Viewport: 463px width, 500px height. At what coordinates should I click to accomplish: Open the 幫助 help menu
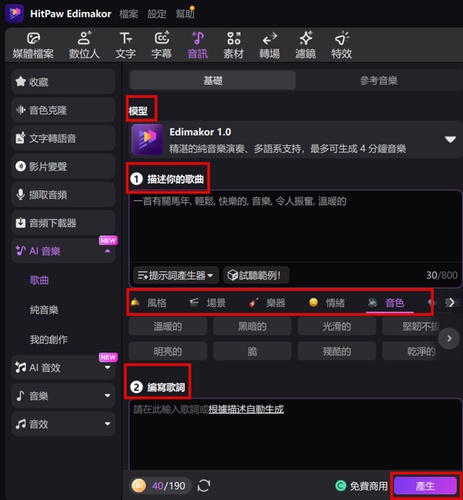(185, 14)
